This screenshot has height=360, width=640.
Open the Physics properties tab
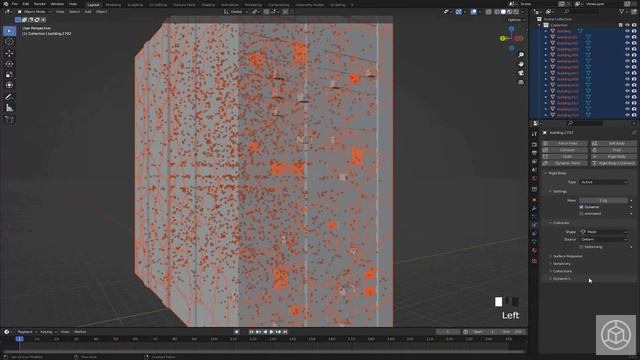[x=534, y=225]
